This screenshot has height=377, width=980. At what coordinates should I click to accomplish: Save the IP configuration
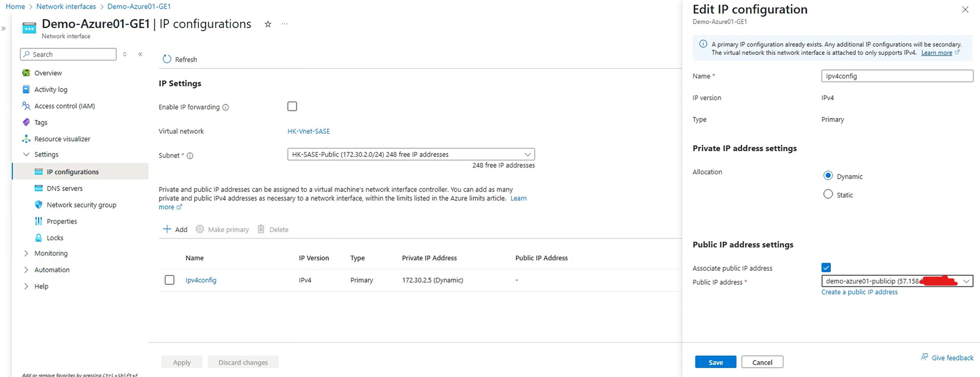coord(715,362)
